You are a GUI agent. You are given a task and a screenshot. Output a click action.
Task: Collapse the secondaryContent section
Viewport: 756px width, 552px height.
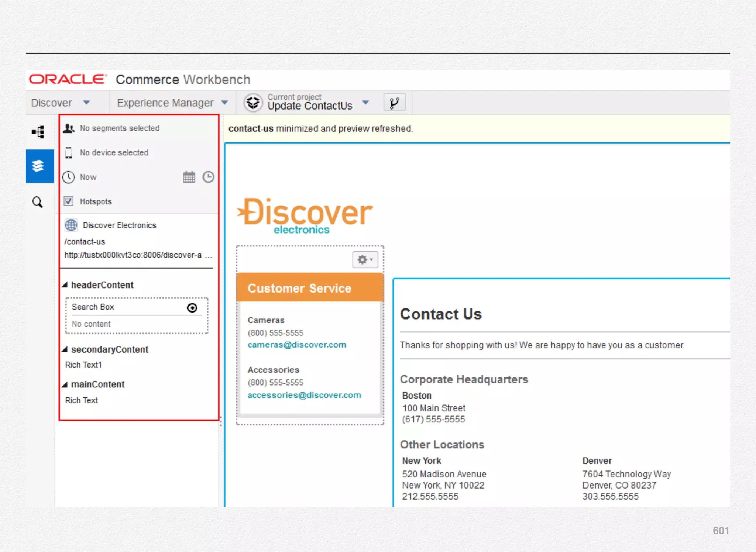pos(65,349)
